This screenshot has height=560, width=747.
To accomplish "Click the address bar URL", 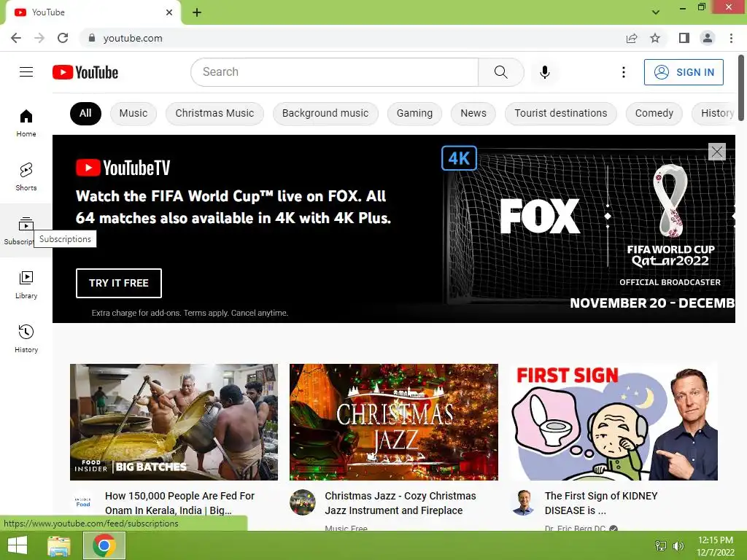I will click(x=133, y=38).
